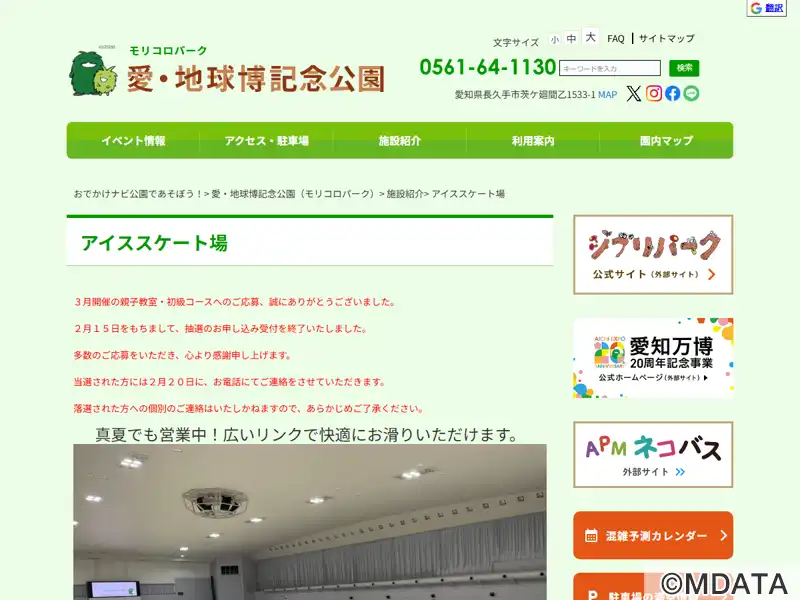Open the ジブリパーク banner
The width and height of the screenshot is (800, 600).
653,255
